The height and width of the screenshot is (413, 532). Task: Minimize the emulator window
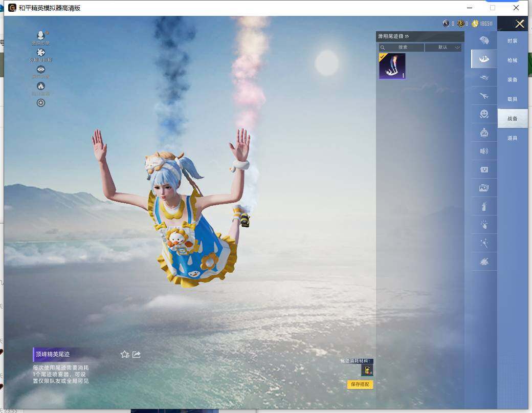tap(470, 8)
